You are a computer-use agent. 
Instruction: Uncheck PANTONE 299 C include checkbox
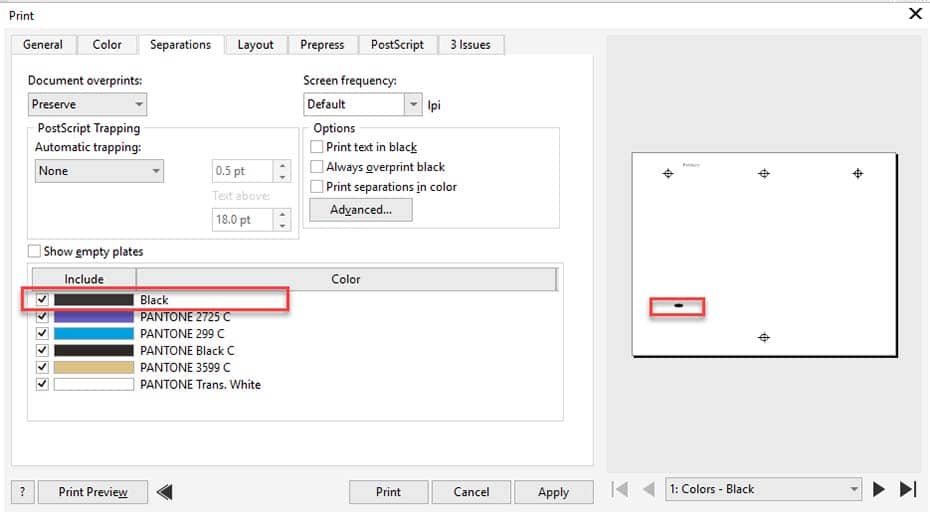click(42, 333)
